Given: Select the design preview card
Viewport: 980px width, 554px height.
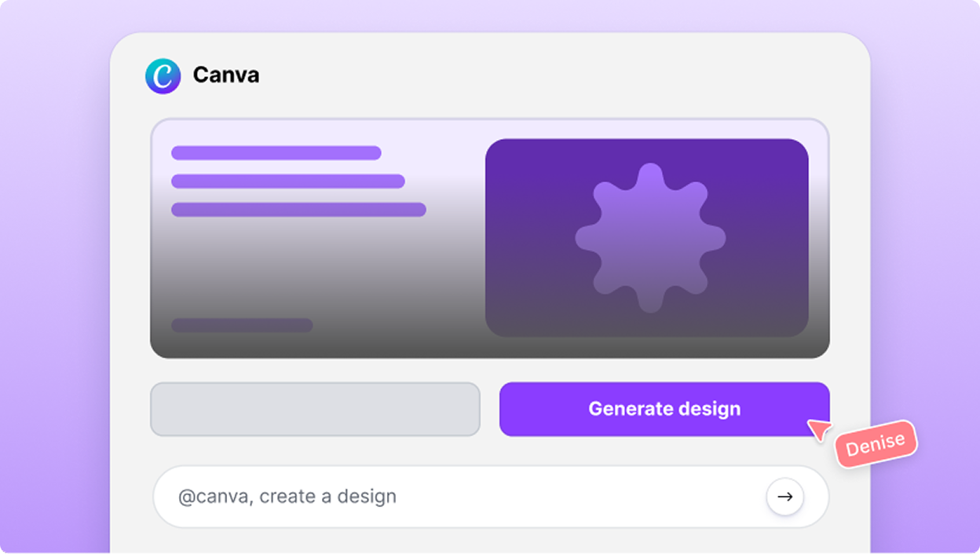Looking at the screenshot, I should point(490,238).
